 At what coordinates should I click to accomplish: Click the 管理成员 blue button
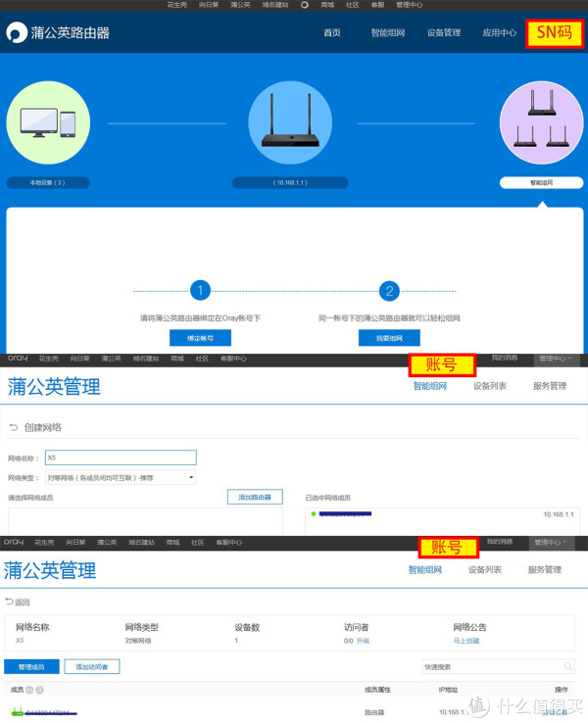pyautogui.click(x=31, y=667)
